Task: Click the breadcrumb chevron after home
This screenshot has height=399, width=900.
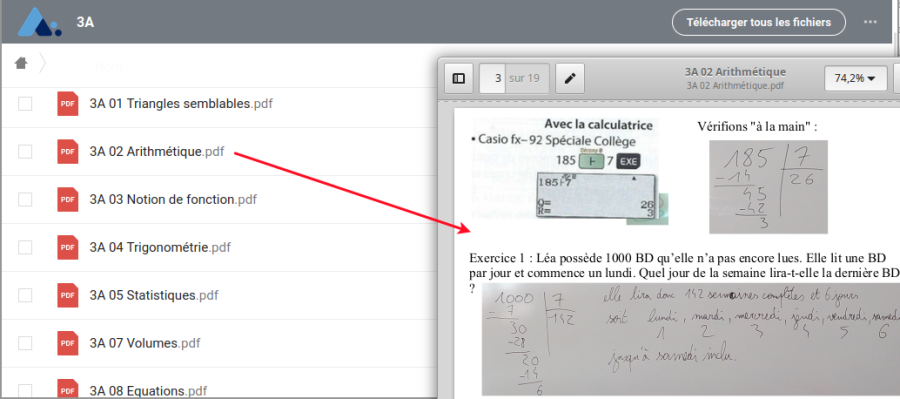Action: pos(42,63)
